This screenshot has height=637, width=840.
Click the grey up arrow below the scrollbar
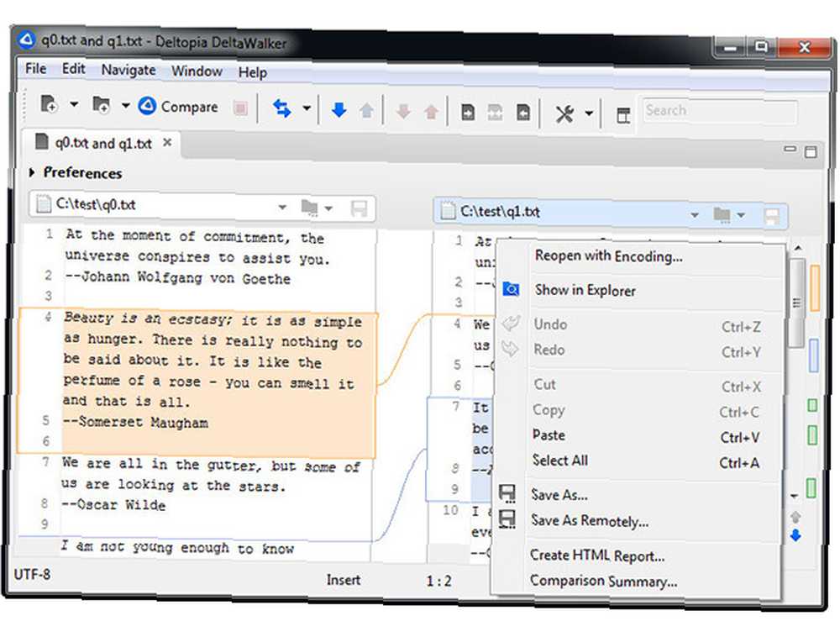[x=795, y=517]
